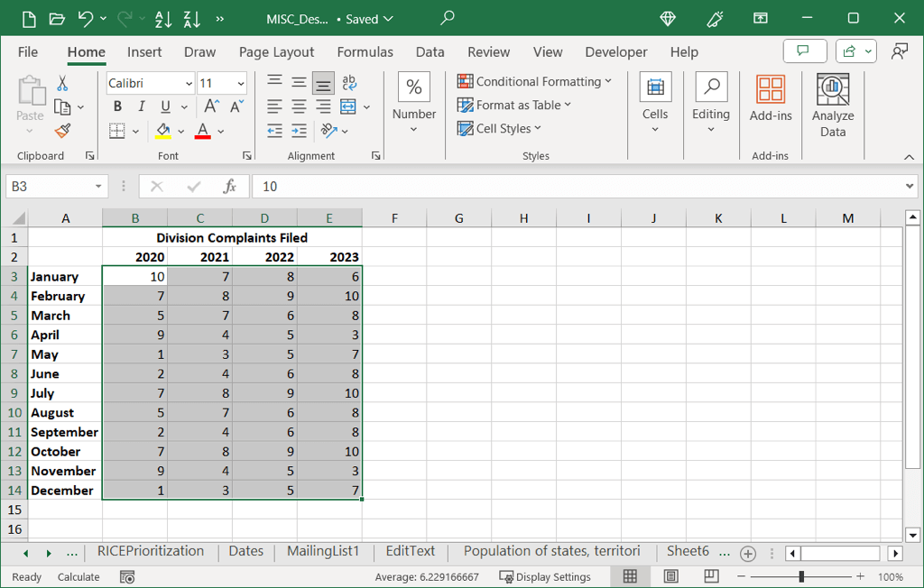Click the zoom slider handle
924x588 pixels.
(x=801, y=576)
